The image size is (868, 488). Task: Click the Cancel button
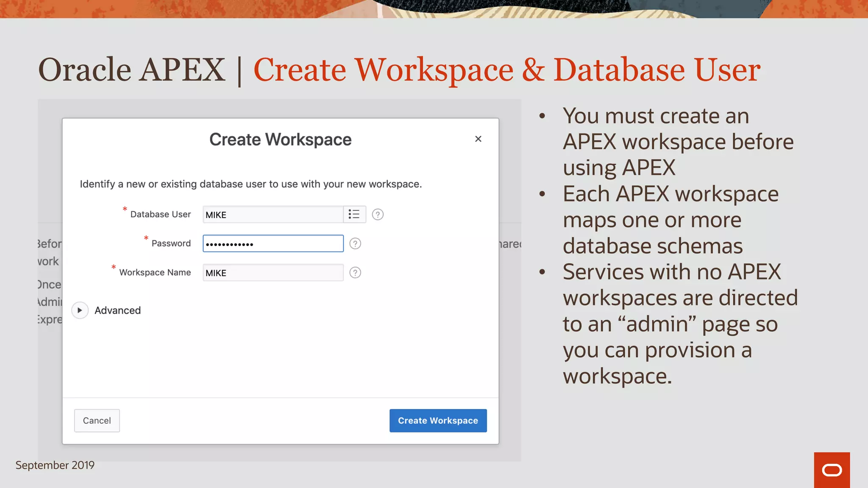coord(97,421)
